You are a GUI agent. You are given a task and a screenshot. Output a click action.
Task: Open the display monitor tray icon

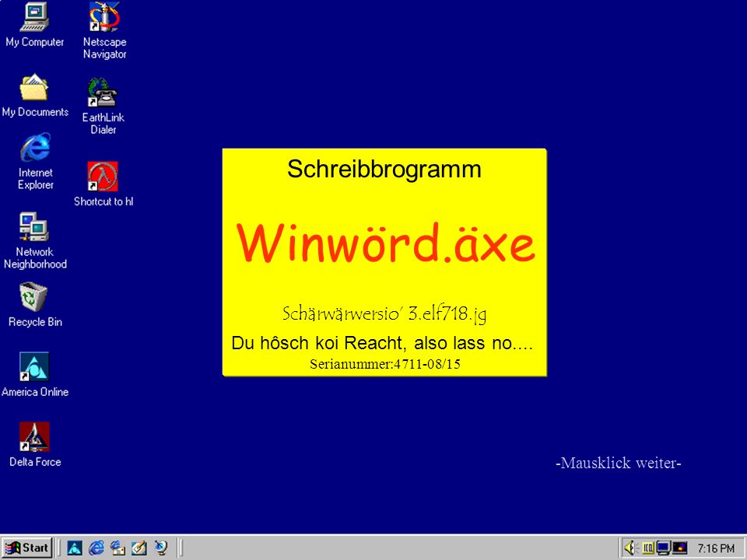click(663, 548)
